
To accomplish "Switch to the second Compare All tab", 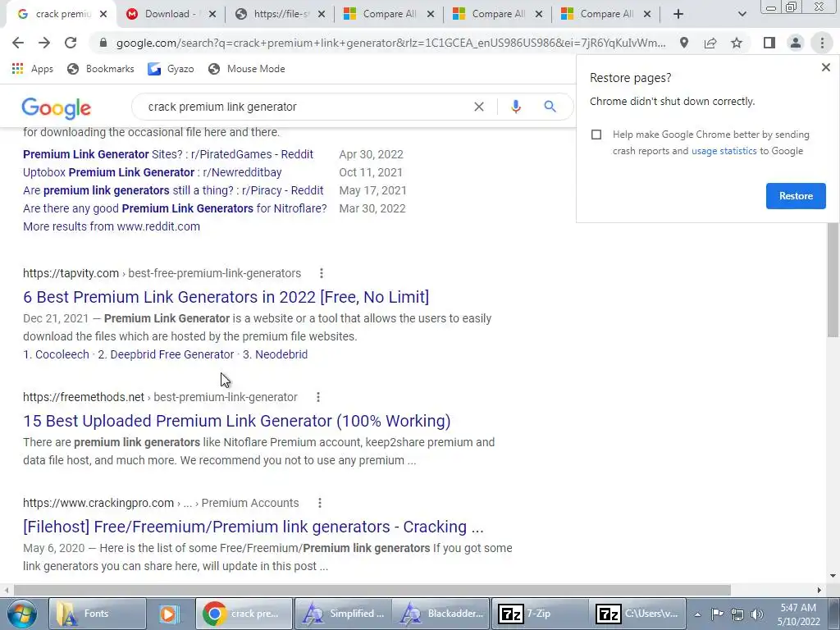I will tap(498, 14).
